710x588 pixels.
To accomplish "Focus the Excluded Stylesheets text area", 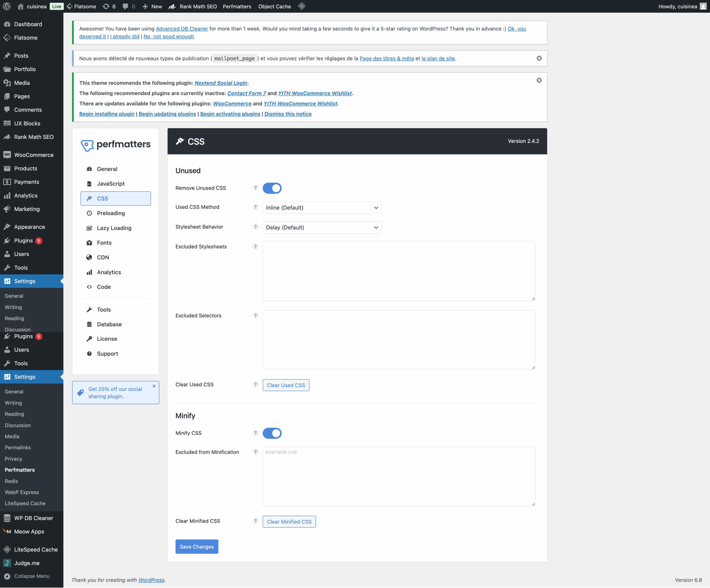I will pyautogui.click(x=398, y=270).
